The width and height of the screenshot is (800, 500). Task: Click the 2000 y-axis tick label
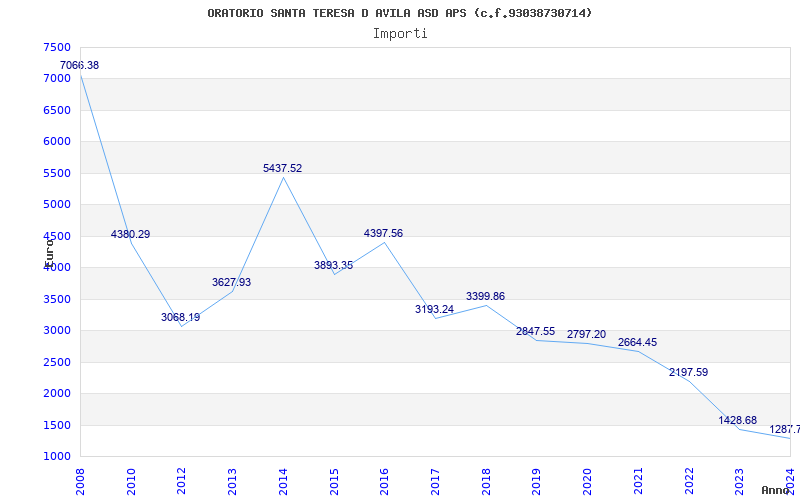[57, 393]
